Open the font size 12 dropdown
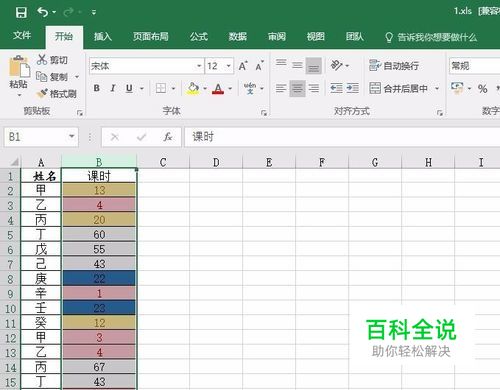This screenshot has width=500, height=390. click(229, 66)
